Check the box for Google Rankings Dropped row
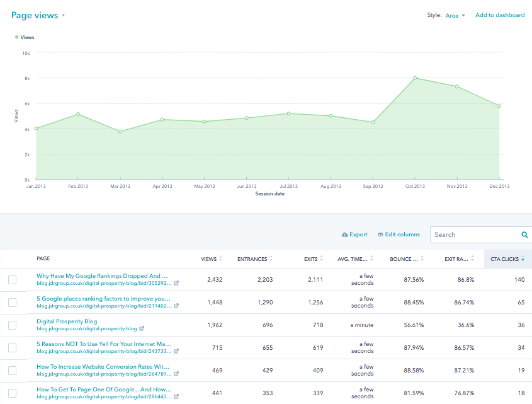The width and height of the screenshot is (532, 404). [12, 280]
